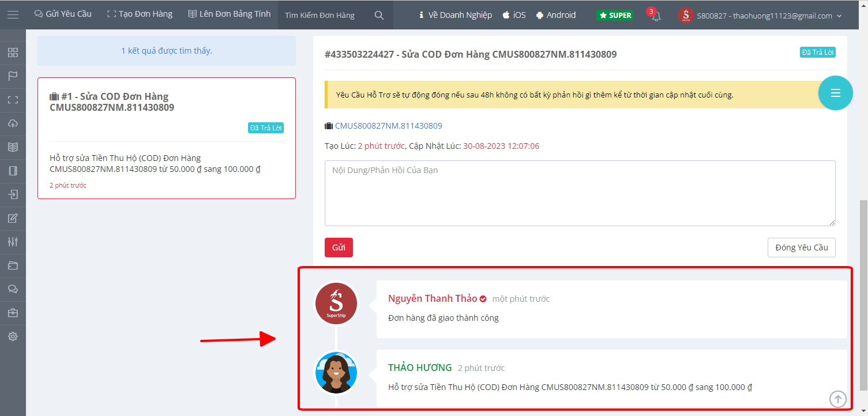The width and height of the screenshot is (868, 416).
Task: Click the Nội Dung/Phản Hồi Của Bạn textarea
Action: (580, 193)
